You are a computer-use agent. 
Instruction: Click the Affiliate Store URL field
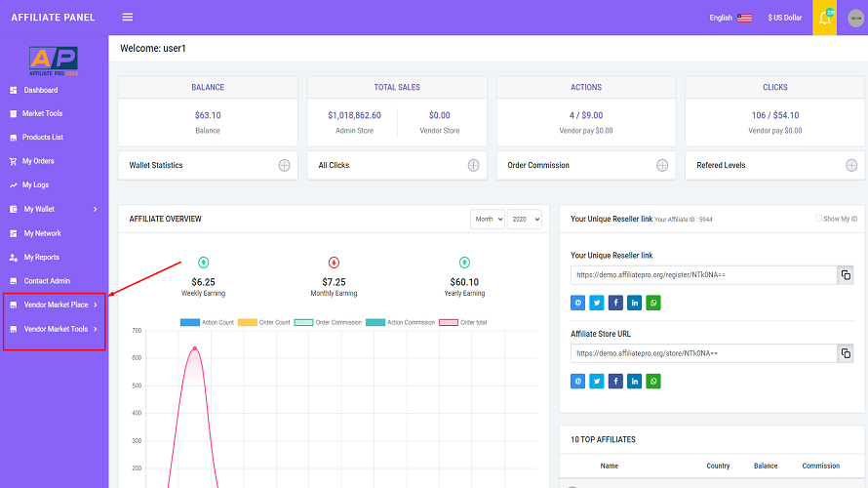point(703,353)
